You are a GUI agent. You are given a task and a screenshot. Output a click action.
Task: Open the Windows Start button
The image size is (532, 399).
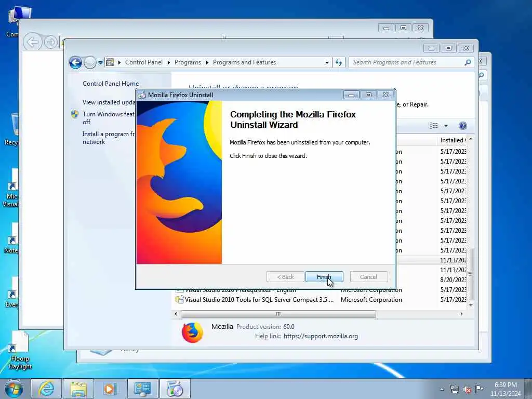point(14,389)
